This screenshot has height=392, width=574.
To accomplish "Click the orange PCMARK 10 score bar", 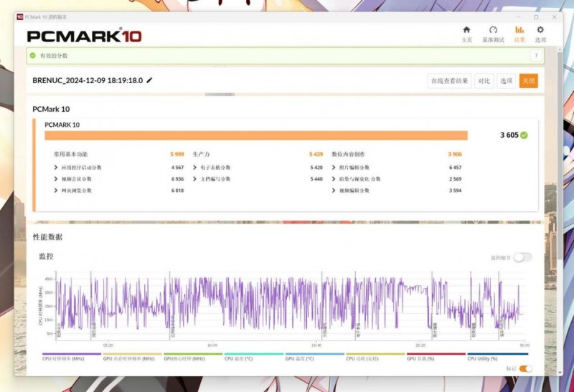I will click(256, 135).
